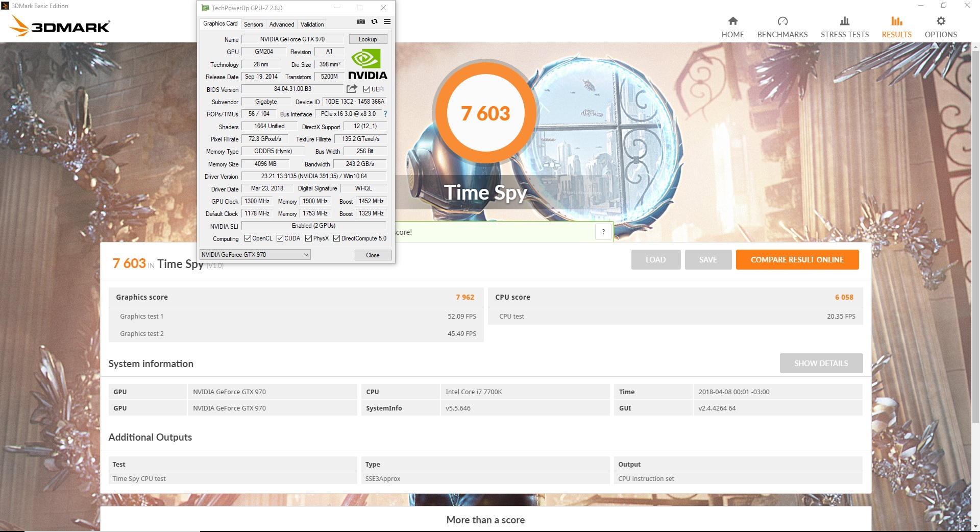
Task: Click the Graphics test 2 row
Action: 296,333
